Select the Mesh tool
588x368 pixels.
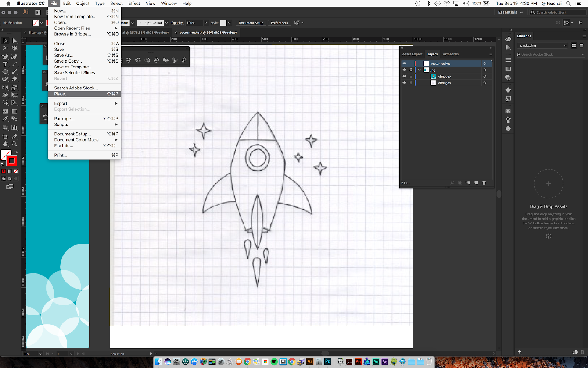[5, 111]
